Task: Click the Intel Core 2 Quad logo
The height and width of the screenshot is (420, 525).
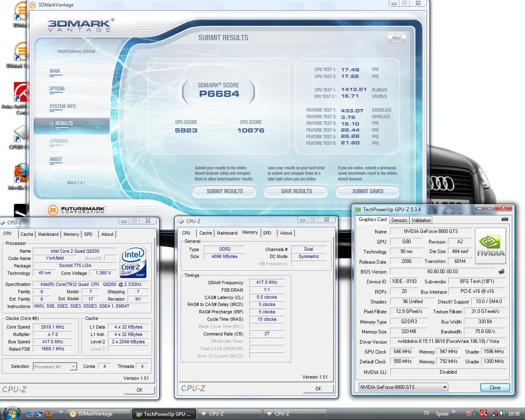Action: (x=134, y=262)
